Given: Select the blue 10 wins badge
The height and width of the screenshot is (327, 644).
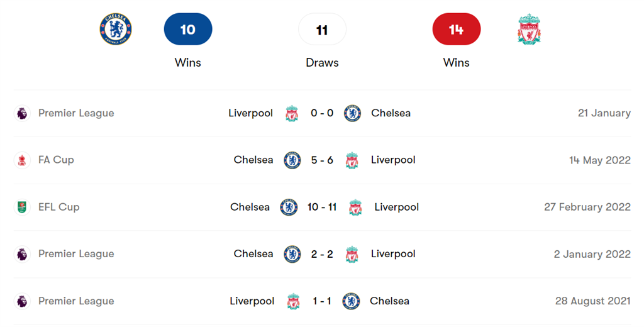Looking at the screenshot, I should pos(188,29).
